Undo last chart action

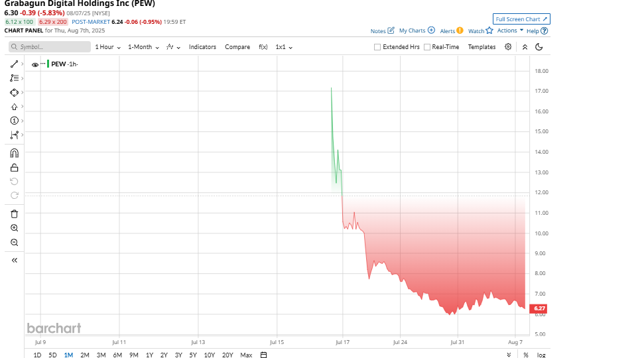pyautogui.click(x=15, y=182)
